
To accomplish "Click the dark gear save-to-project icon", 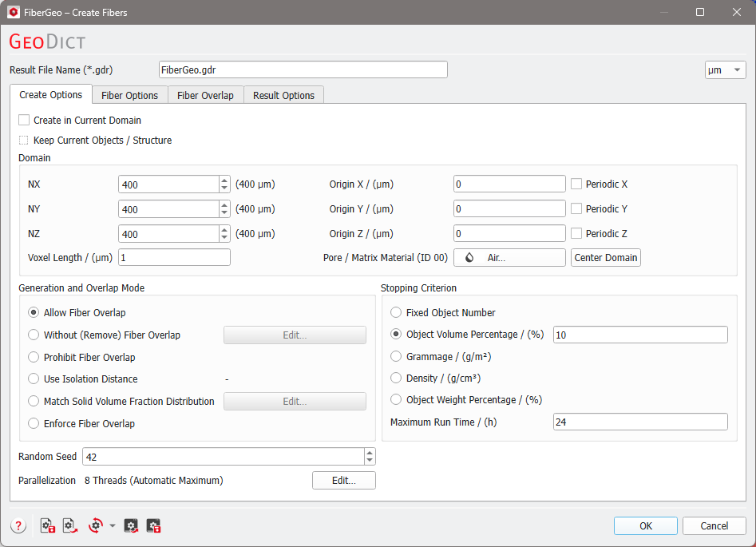I will (152, 525).
